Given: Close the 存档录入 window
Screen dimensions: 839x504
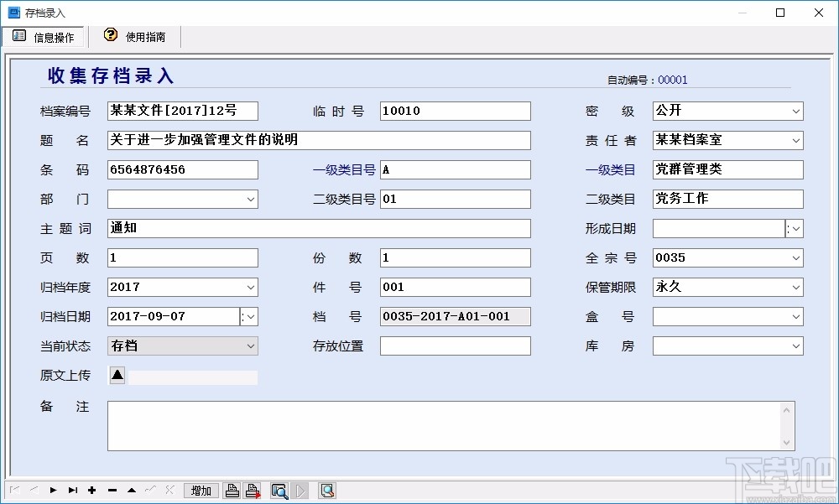Looking at the screenshot, I should (x=819, y=13).
